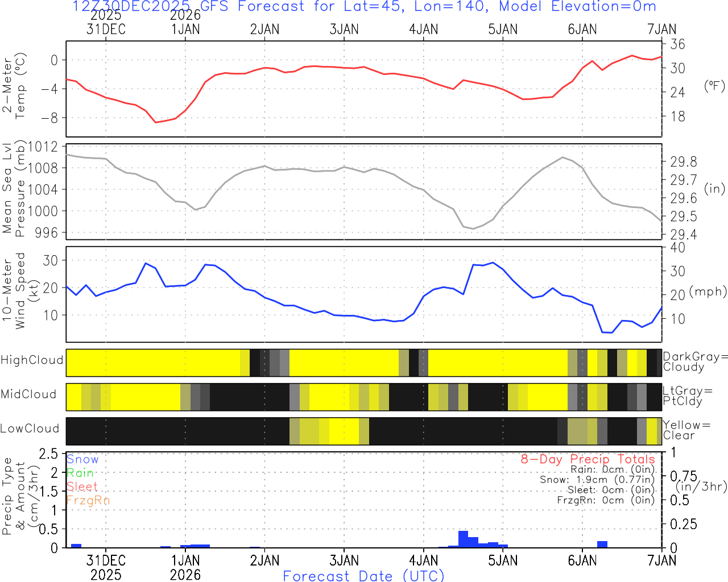Click the blue 'Snow' legend entry
728x582 pixels.
pos(82,459)
